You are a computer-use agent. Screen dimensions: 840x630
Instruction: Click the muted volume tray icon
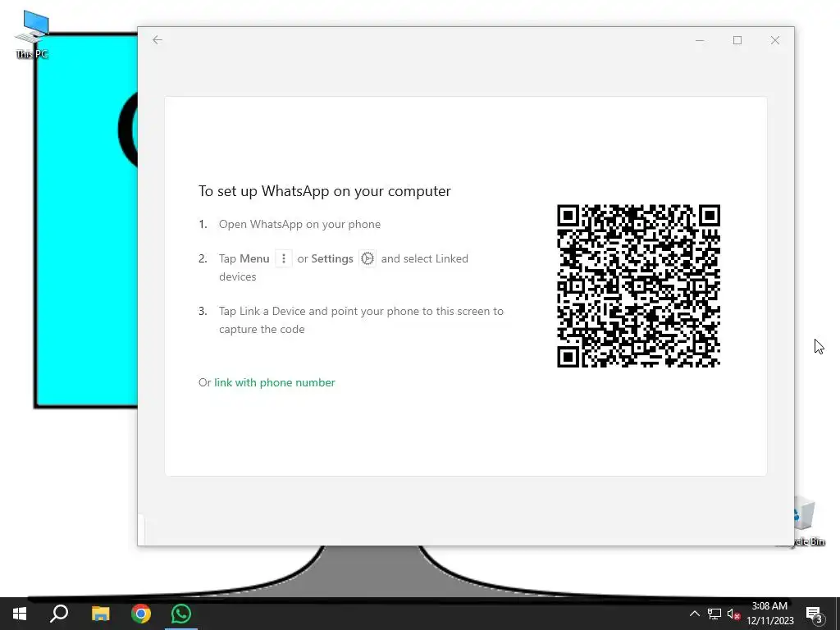point(733,614)
